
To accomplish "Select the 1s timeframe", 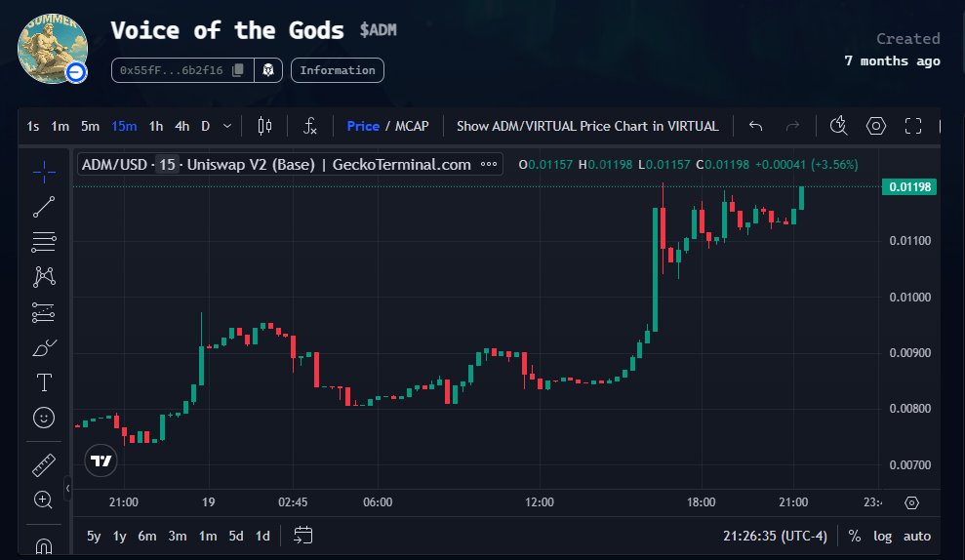I will 32,126.
